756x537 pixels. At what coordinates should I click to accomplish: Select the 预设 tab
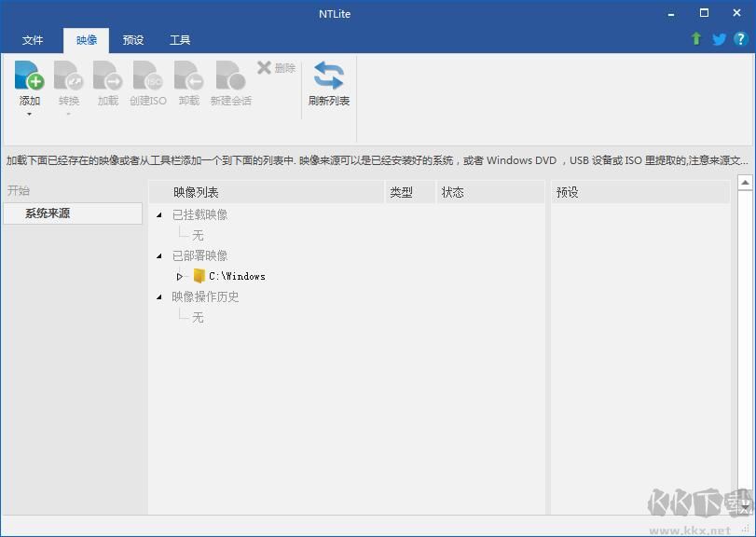point(132,39)
